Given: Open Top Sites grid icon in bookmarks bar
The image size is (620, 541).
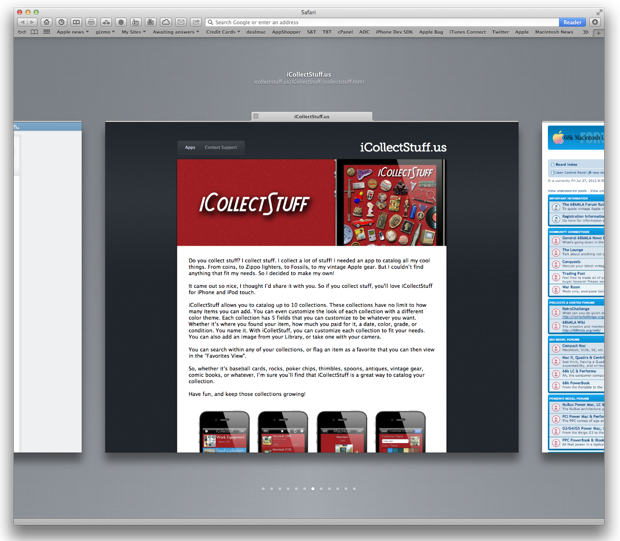Looking at the screenshot, I should coord(47,32).
